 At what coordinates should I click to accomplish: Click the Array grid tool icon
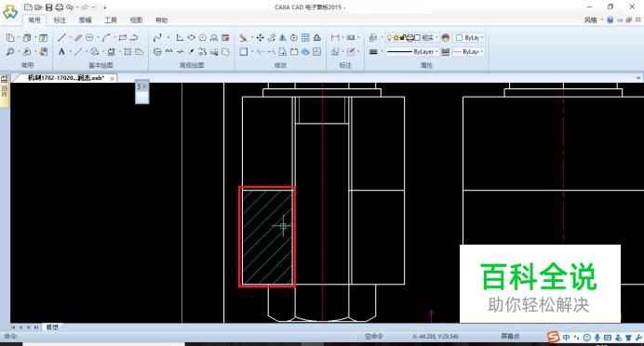tap(305, 38)
